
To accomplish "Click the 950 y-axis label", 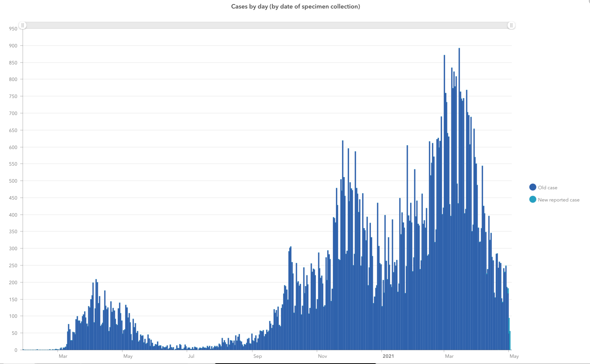I will [13, 29].
